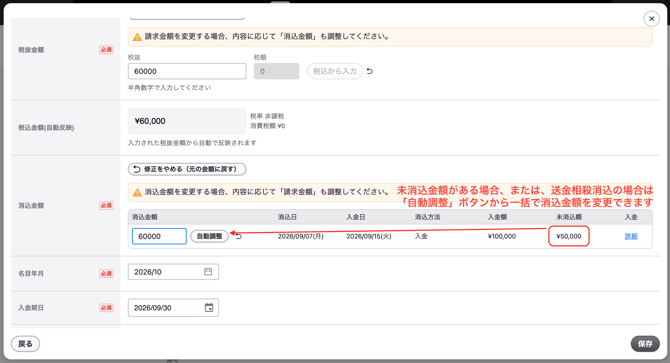Click the 税込から入力 button
The image size is (670, 363).
click(335, 71)
